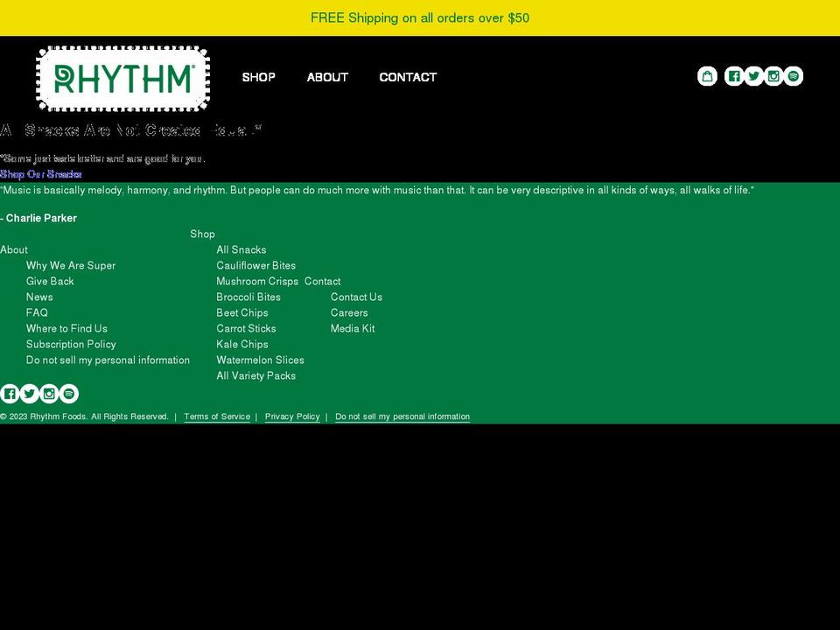Viewport: 840px width, 630px height.
Task: Open the ABOUT menu in the navigation
Action: pyautogui.click(x=327, y=77)
